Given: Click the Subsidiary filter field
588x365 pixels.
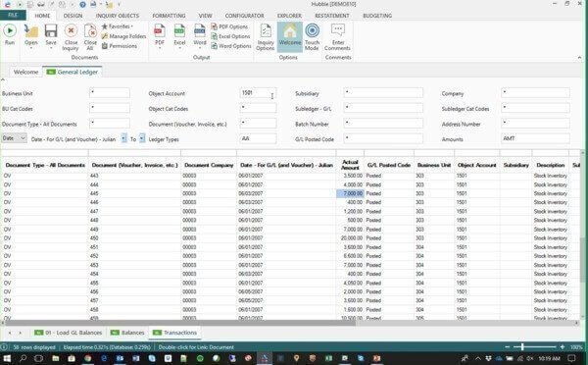Looking at the screenshot, I should 383,93.
